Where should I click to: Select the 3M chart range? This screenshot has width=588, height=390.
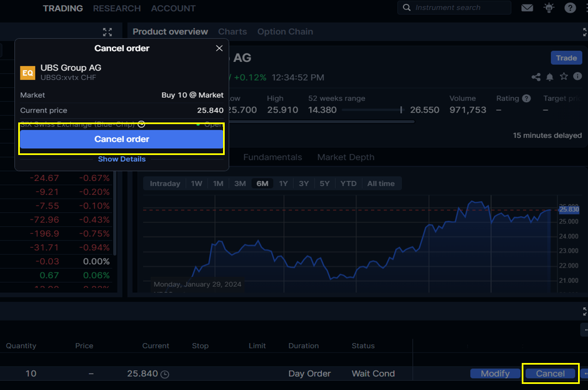[x=240, y=184]
